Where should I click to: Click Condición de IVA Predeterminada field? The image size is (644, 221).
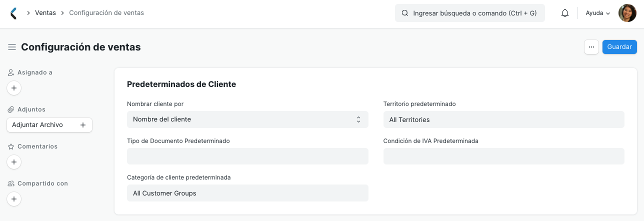tap(504, 156)
